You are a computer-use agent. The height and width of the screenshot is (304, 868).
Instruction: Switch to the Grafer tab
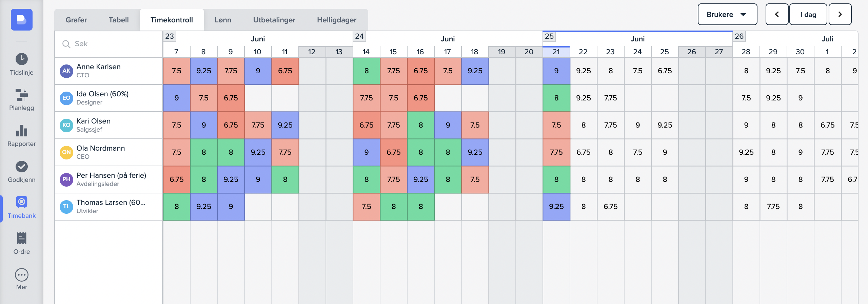click(76, 20)
